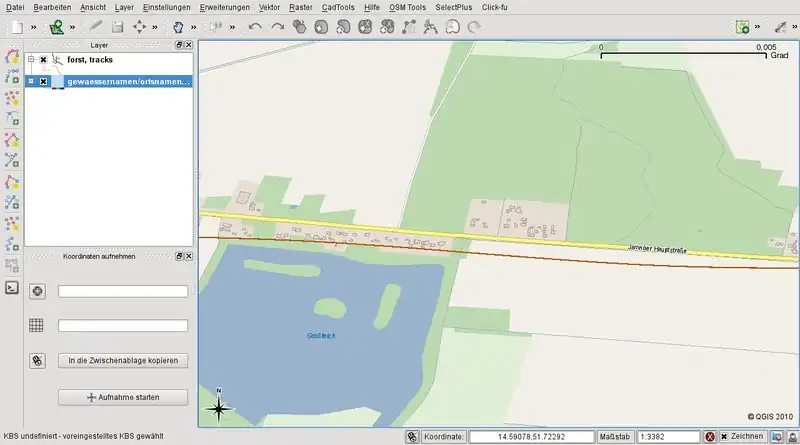Click the capture coordinates crosshair icon

(38, 291)
